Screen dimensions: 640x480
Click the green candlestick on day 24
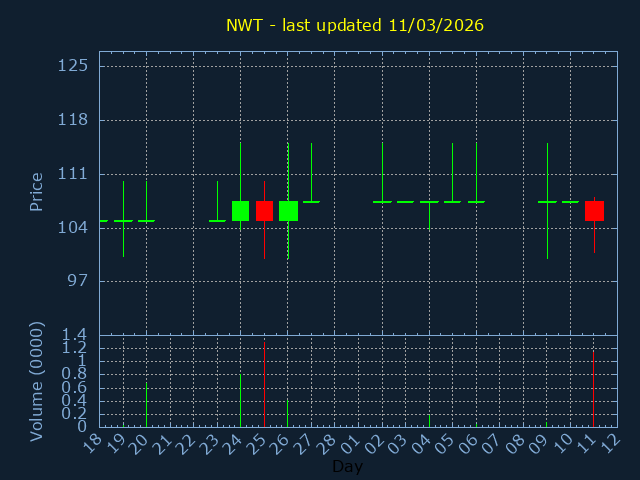point(240,210)
